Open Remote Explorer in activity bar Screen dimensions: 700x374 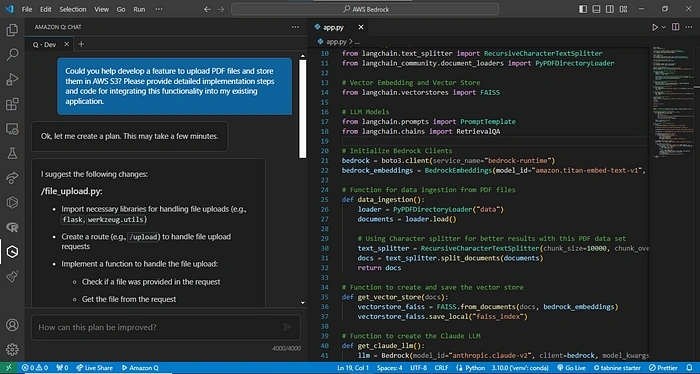(x=12, y=129)
